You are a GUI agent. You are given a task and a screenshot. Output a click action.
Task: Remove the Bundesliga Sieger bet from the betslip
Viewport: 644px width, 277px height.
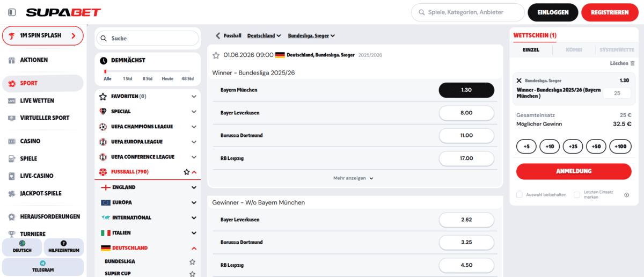tap(519, 81)
